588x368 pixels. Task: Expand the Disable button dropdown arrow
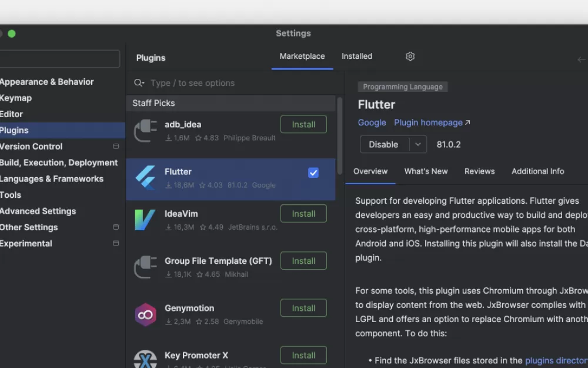coord(417,145)
